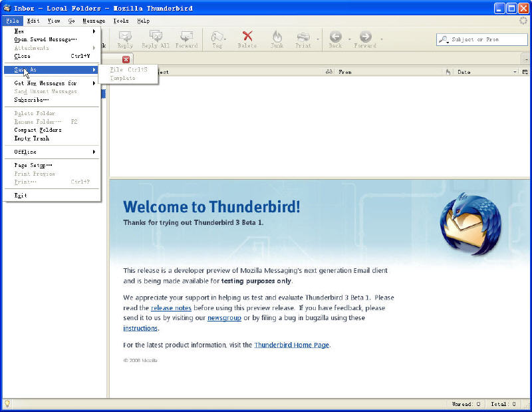
Task: Click the Unread: 0 status text
Action: 466,404
